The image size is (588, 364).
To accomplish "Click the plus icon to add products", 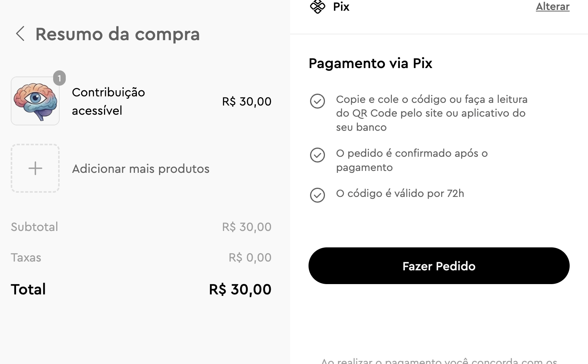I will [x=35, y=168].
